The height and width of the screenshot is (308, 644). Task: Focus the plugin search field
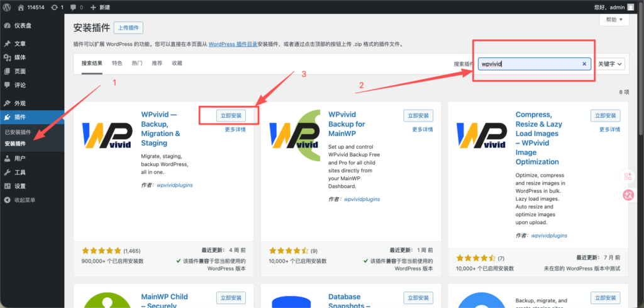pyautogui.click(x=535, y=64)
